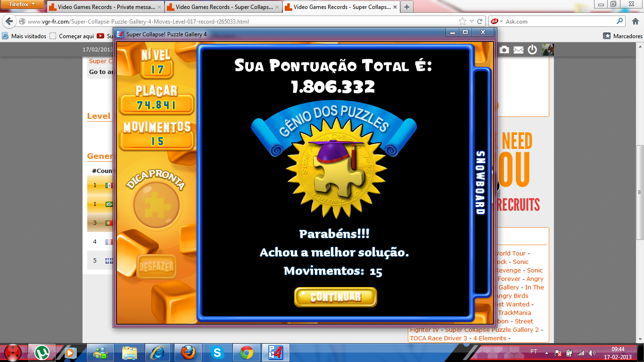644x362 pixels.
Task: Reload the page with the refresh icon
Action: [x=479, y=22]
